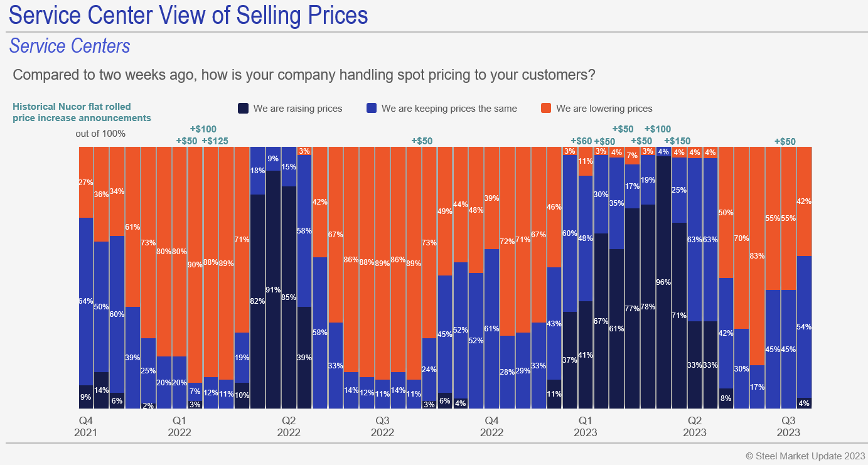Click the blue "keeping prices the same" legend swatch
The image size is (868, 465).
click(372, 109)
